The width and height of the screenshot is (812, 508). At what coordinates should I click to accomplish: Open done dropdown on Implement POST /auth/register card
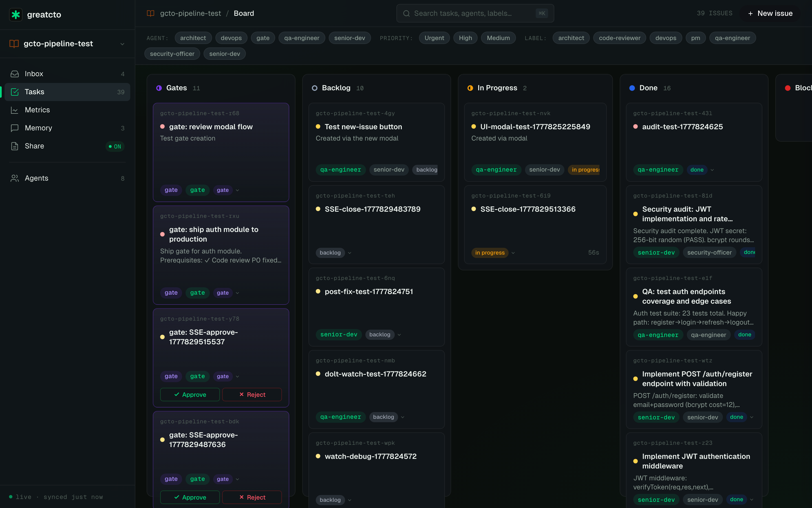pos(752,417)
